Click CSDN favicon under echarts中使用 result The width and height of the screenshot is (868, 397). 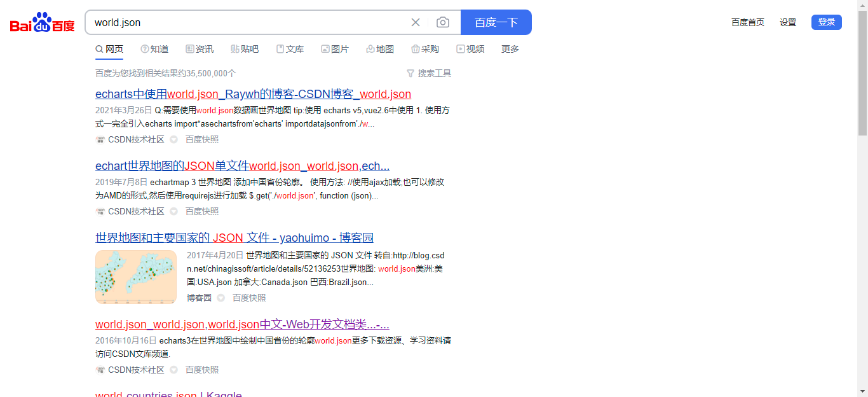coord(100,139)
